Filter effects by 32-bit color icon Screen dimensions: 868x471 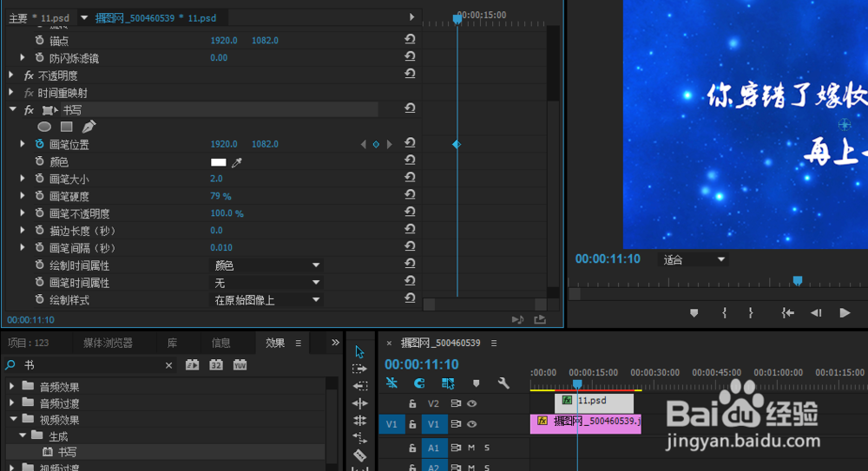click(x=216, y=364)
